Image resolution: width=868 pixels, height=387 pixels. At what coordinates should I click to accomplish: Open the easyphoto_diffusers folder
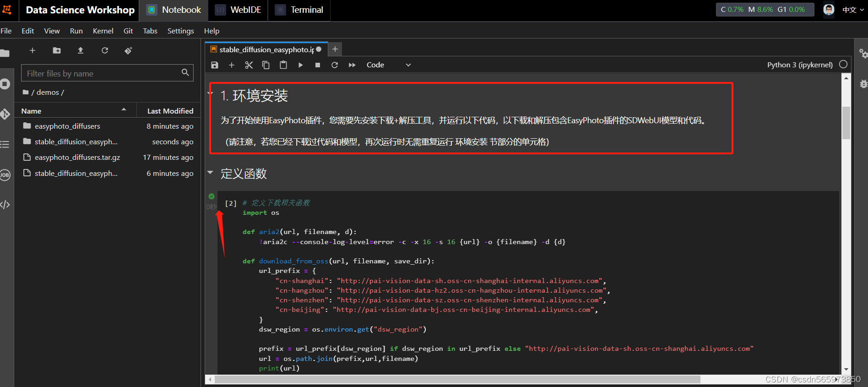pyautogui.click(x=108, y=126)
